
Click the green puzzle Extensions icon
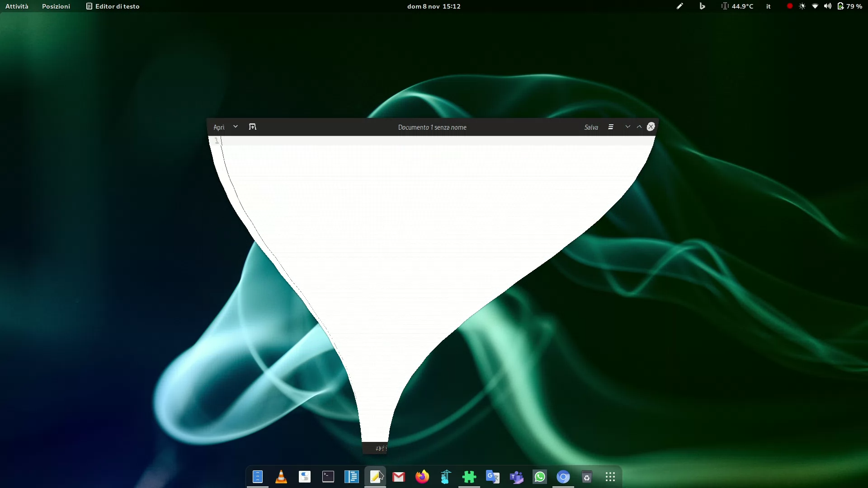coord(469,477)
